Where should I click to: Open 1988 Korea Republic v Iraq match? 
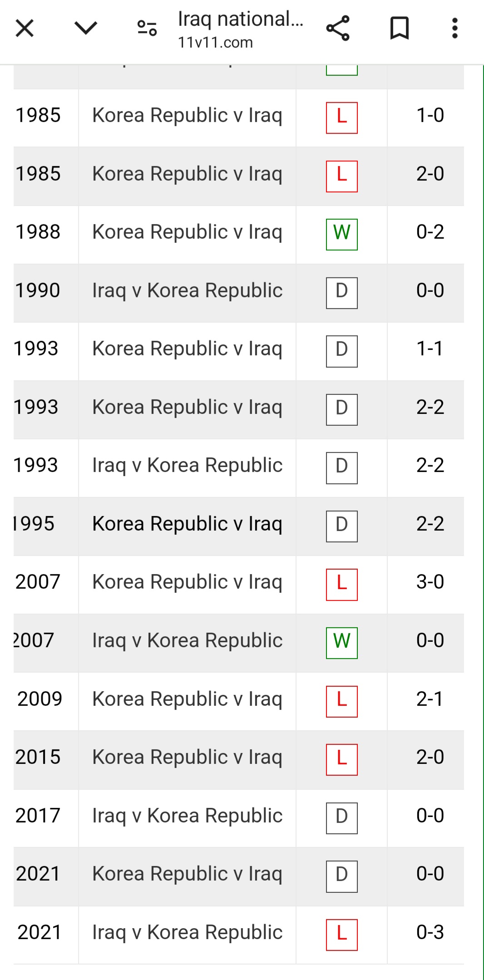tap(187, 232)
